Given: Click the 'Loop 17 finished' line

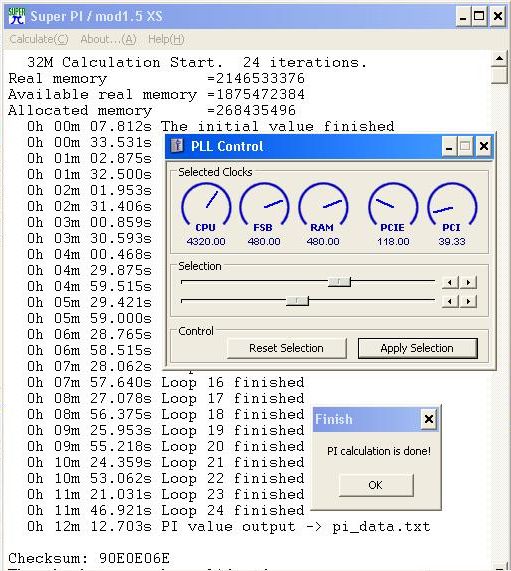Looking at the screenshot, I should click(x=166, y=398).
